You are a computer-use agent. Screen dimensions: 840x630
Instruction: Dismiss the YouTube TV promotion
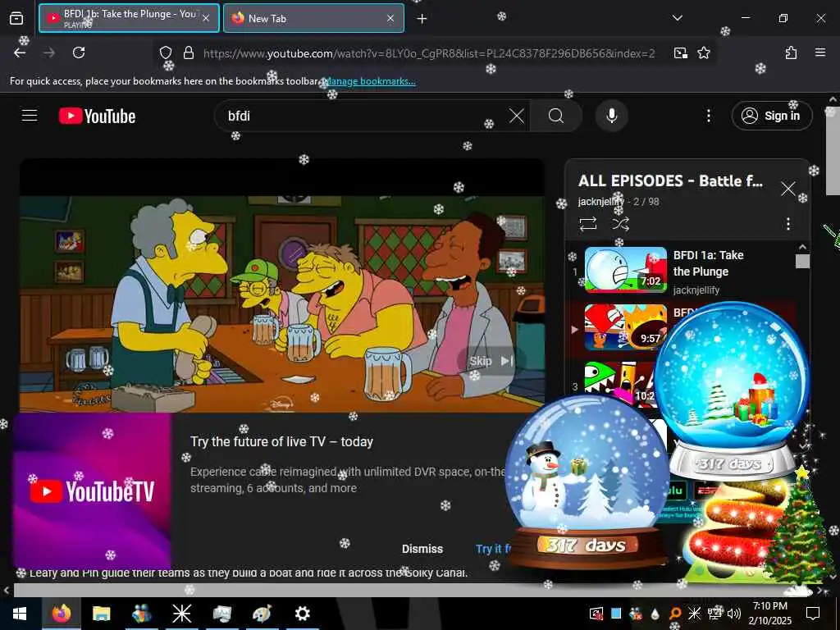point(422,549)
